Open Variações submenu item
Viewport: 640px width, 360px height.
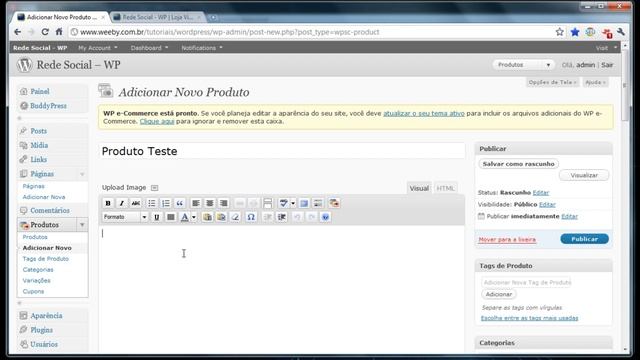pos(36,281)
